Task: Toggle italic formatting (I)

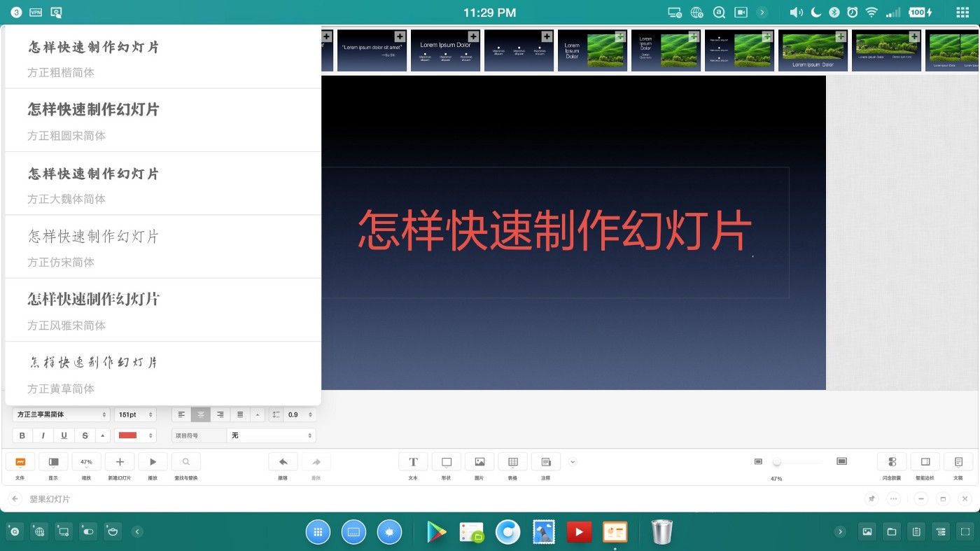Action: (x=43, y=435)
